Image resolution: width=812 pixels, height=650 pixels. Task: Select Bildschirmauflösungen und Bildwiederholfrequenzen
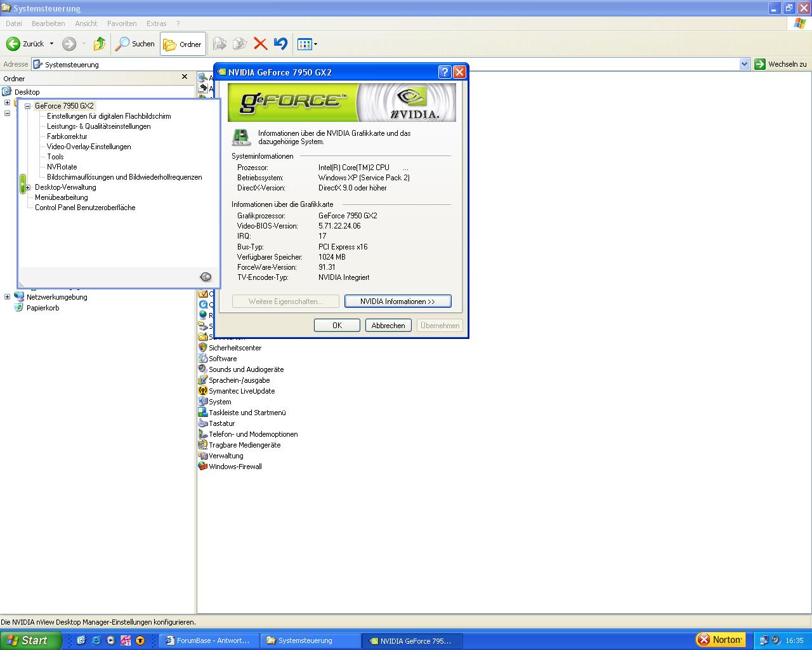pos(124,177)
